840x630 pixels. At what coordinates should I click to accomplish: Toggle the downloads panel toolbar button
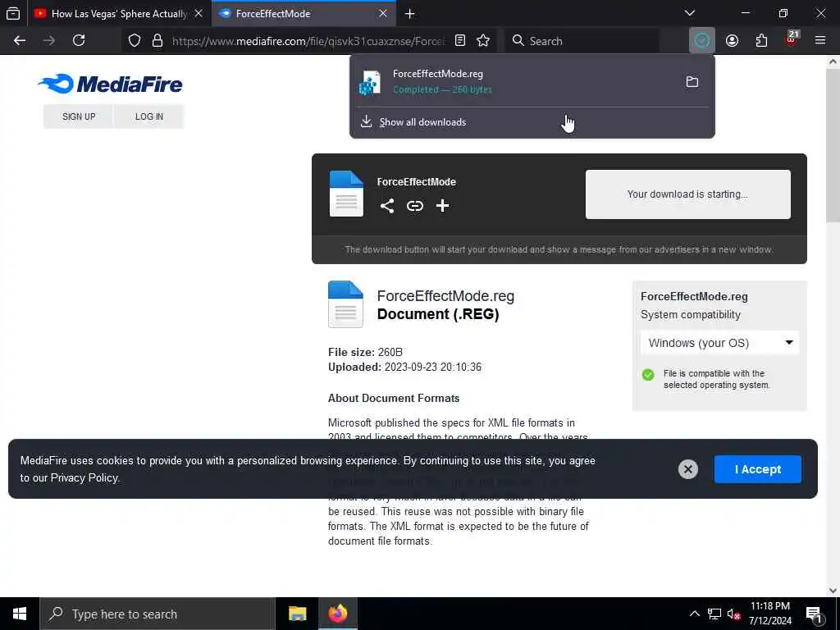click(x=702, y=41)
